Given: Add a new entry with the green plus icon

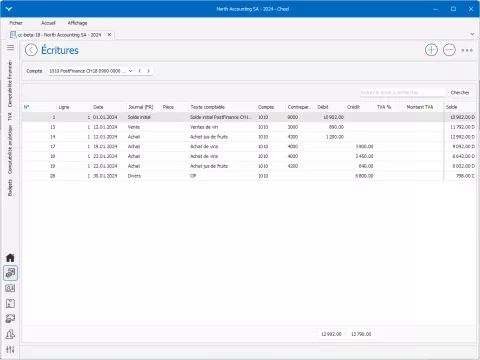Looking at the screenshot, I should tap(431, 50).
